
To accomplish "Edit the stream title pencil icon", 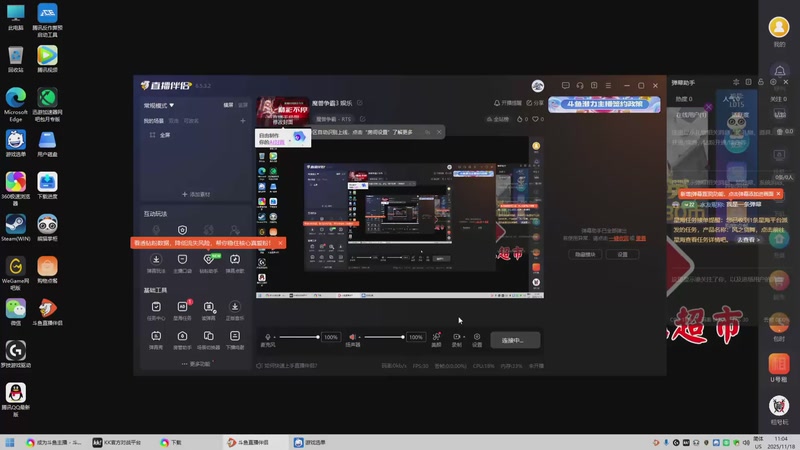I will tap(360, 103).
